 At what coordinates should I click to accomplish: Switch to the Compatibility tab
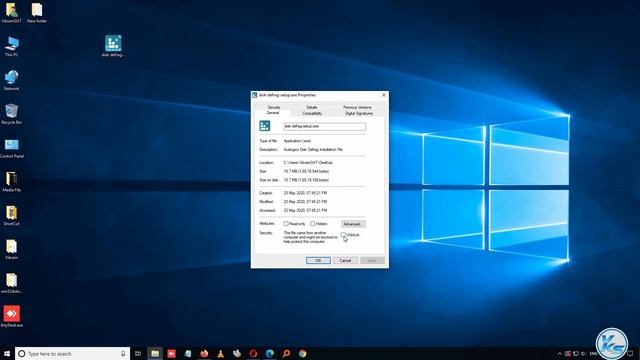312,113
